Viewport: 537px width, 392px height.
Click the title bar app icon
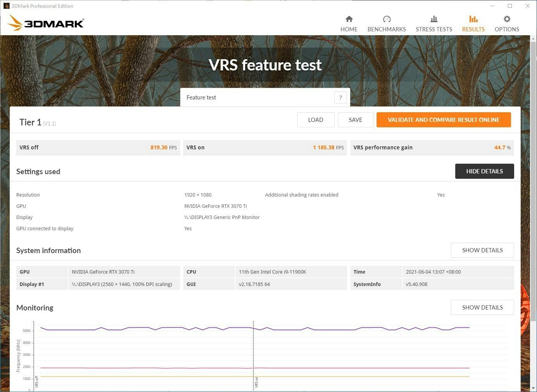pyautogui.click(x=6, y=6)
